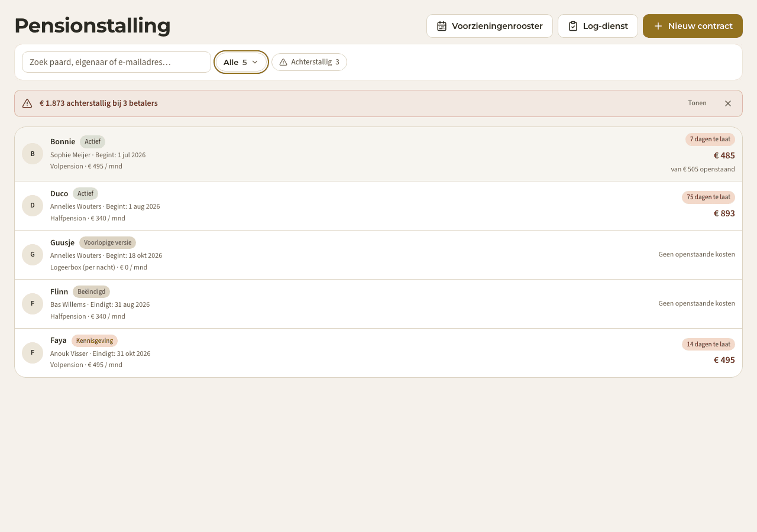Click the warning triangle in the Achterstallig filter
The height and width of the screenshot is (532, 757).
click(x=283, y=62)
